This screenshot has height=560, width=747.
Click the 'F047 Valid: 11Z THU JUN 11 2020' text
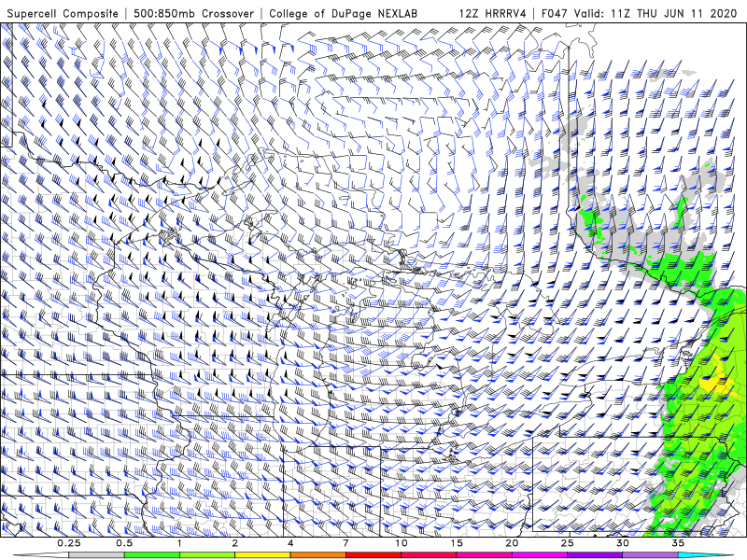(x=640, y=13)
